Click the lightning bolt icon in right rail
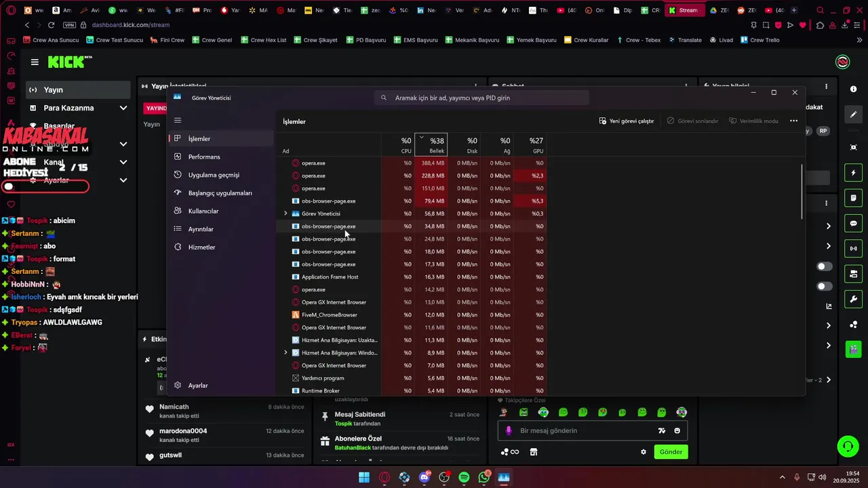868x488 pixels. tap(853, 173)
